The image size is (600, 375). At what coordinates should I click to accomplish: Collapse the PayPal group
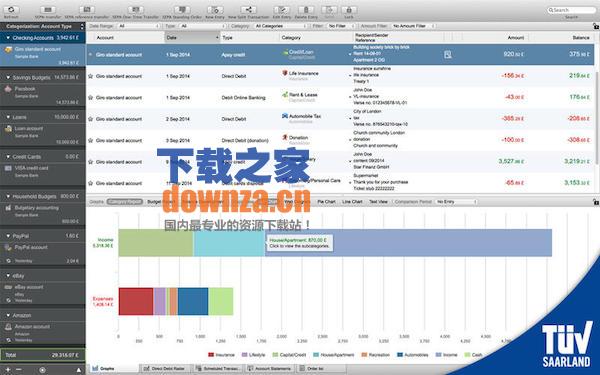[8, 236]
